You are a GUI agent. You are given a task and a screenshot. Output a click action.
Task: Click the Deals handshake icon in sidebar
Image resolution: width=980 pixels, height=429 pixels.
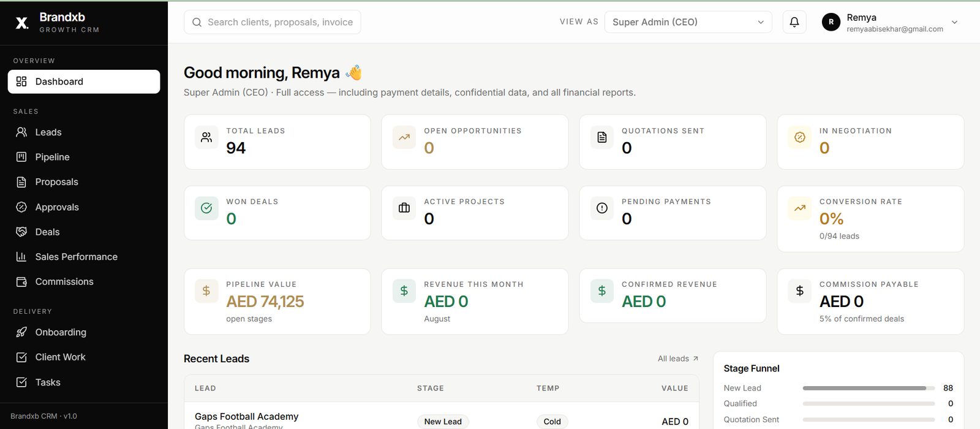coord(21,232)
